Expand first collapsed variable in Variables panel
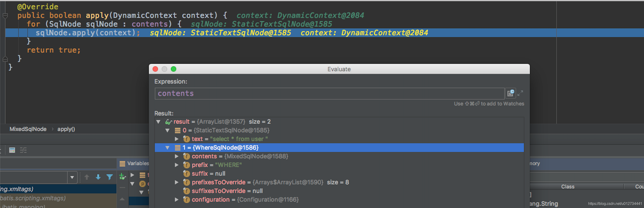 point(132,175)
